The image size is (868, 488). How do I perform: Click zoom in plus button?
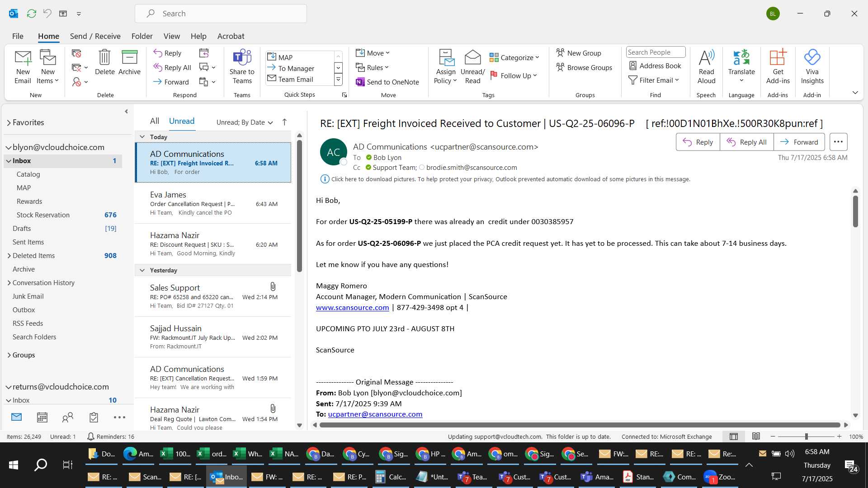839,436
